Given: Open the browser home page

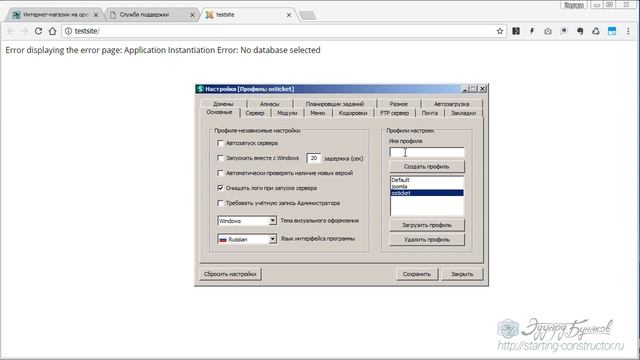Looking at the screenshot, I should (x=52, y=31).
